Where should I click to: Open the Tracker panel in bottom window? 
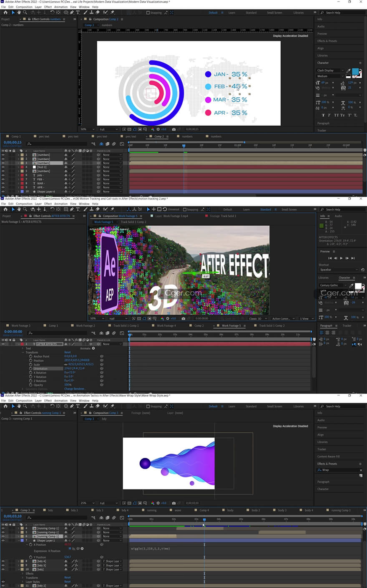(x=322, y=449)
